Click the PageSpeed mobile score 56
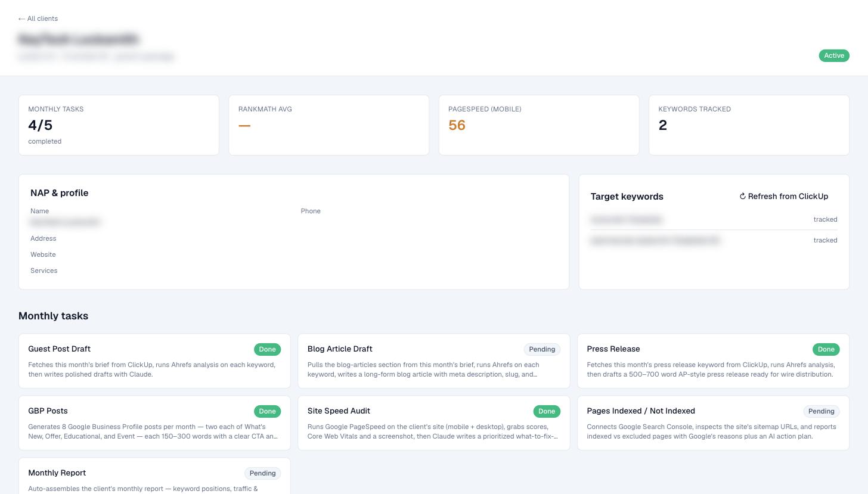This screenshot has width=868, height=494. point(457,125)
